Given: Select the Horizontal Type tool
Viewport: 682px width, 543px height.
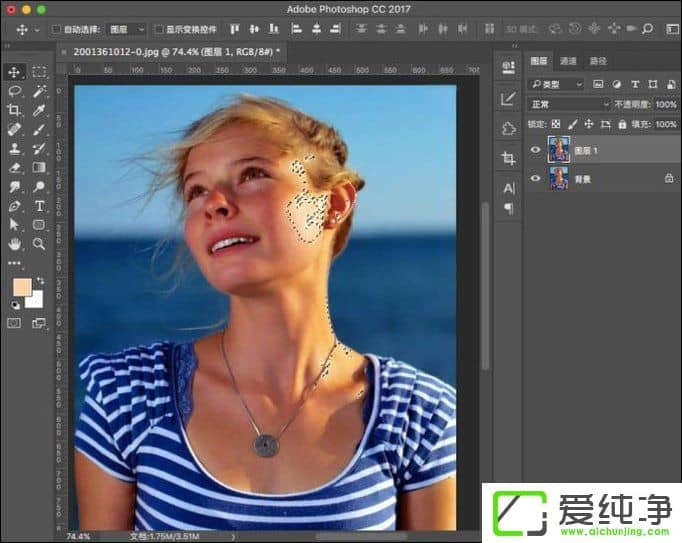Looking at the screenshot, I should tap(40, 206).
